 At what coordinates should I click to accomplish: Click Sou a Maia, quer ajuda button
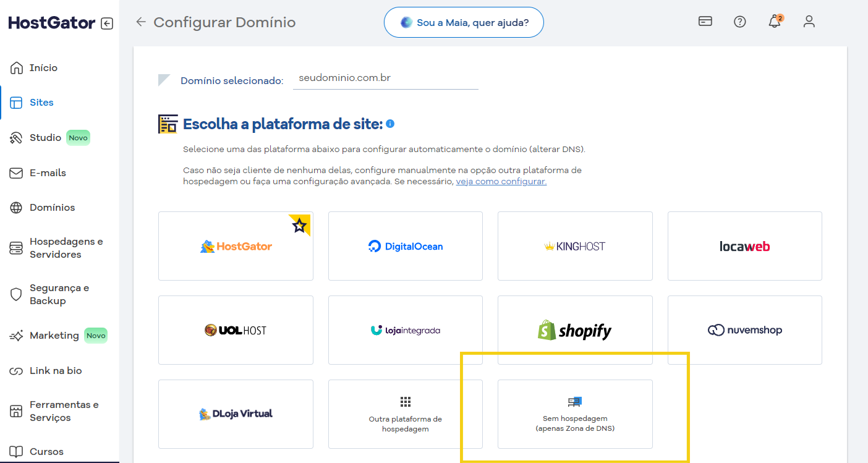(464, 22)
